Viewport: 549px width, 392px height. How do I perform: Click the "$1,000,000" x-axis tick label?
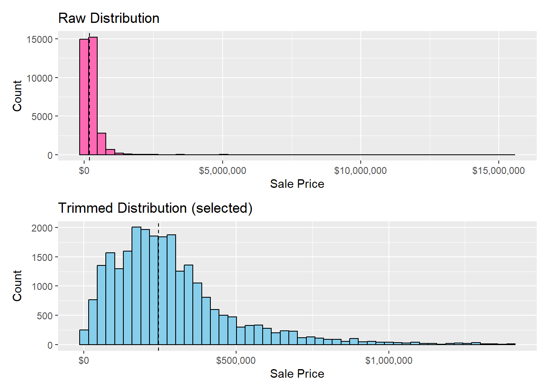coord(388,361)
